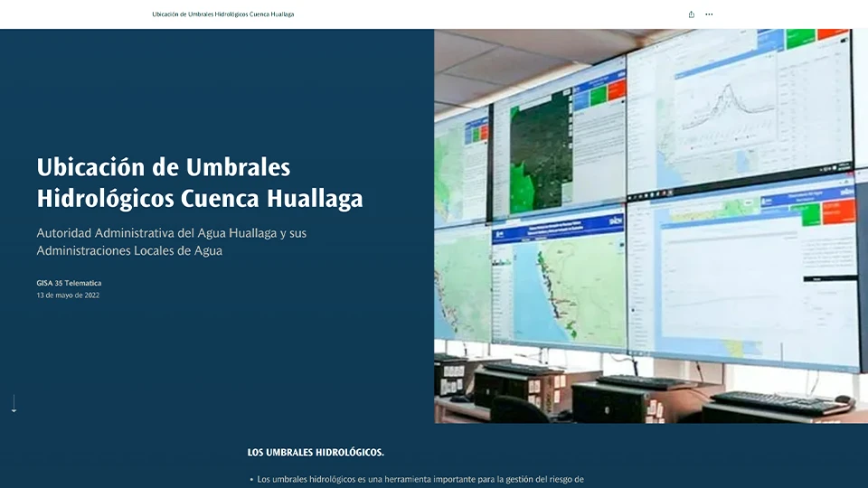This screenshot has width=868, height=488.
Task: Click the scroll-down arrow on the cover
Action: coord(14,404)
